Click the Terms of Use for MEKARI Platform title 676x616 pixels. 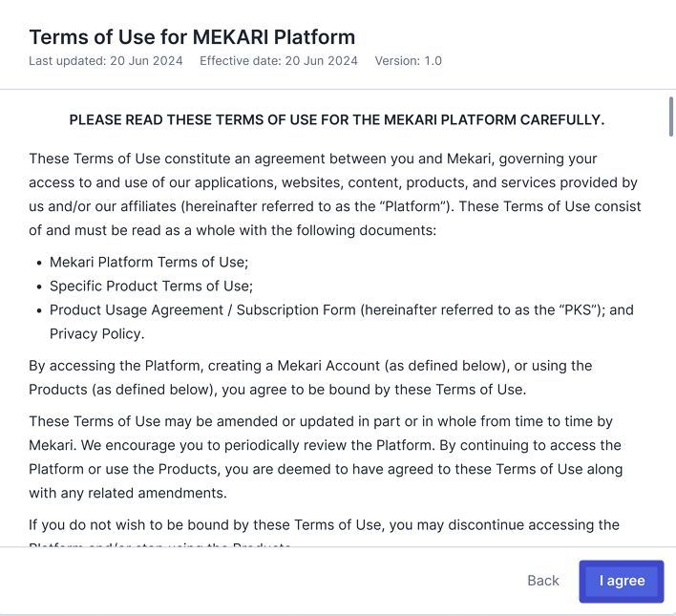click(192, 37)
